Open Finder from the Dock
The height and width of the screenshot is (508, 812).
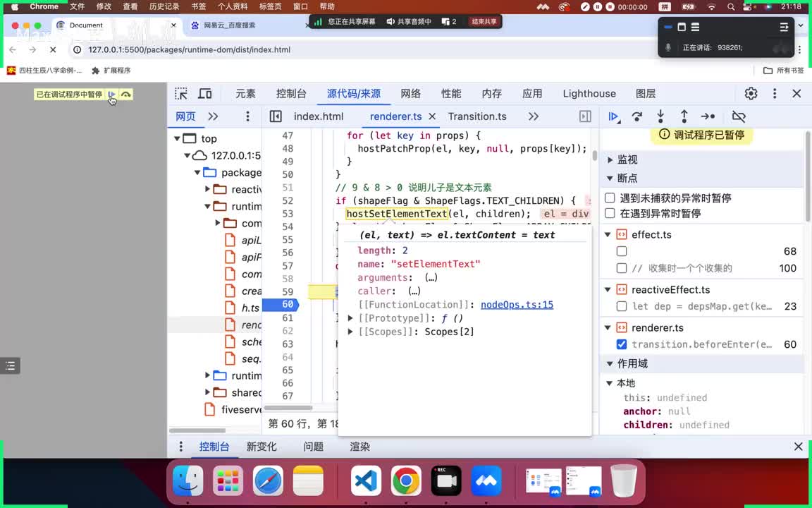pos(188,480)
